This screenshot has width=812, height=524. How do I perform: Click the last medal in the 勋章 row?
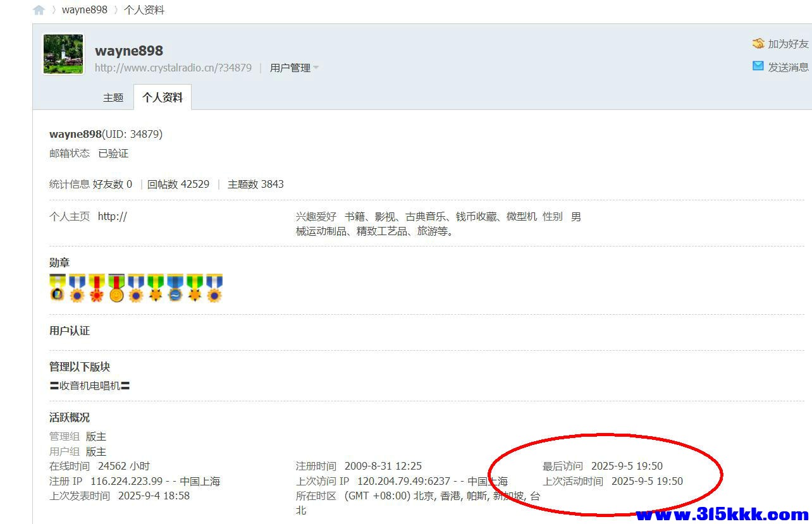(x=214, y=288)
